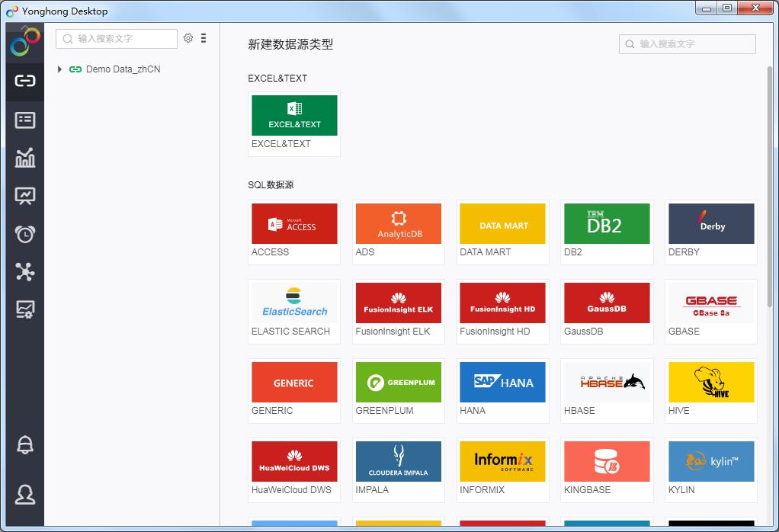Open the network nodes sidebar icon

pos(25,271)
